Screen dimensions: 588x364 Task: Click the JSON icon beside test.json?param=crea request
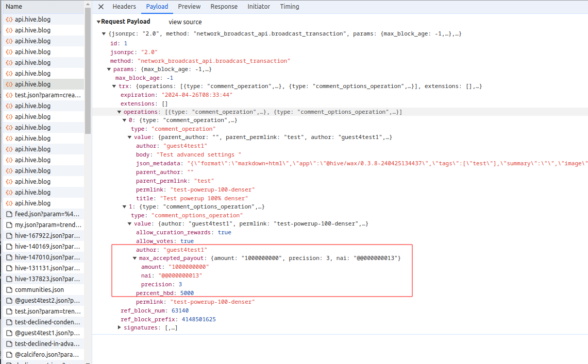pos(9,95)
